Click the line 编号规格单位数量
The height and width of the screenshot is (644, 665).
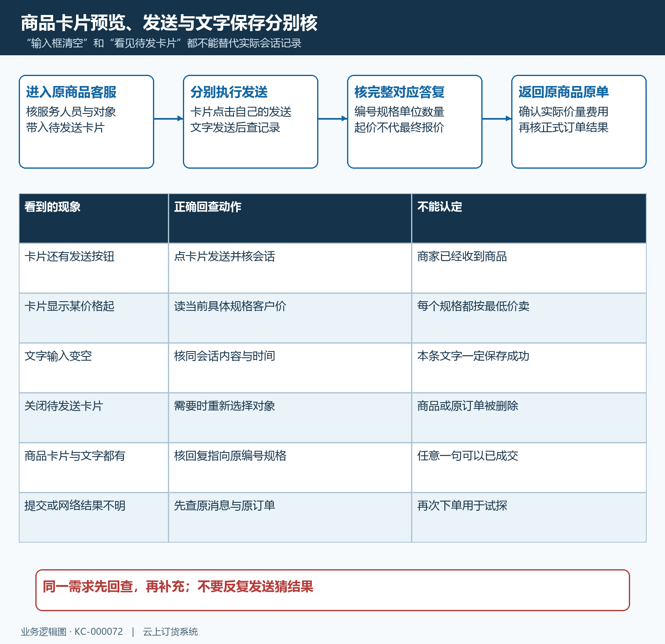click(x=399, y=112)
